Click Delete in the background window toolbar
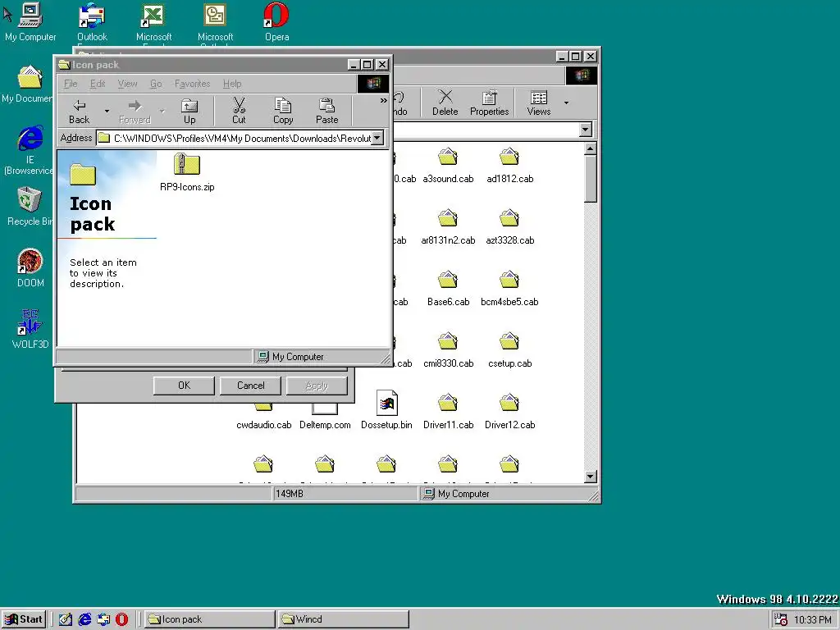 click(445, 103)
